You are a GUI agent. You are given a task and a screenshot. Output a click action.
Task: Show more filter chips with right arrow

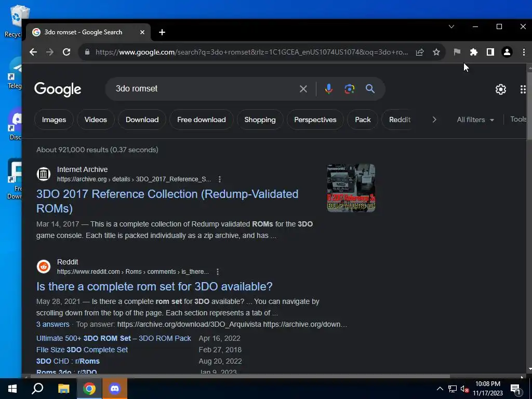click(x=434, y=119)
